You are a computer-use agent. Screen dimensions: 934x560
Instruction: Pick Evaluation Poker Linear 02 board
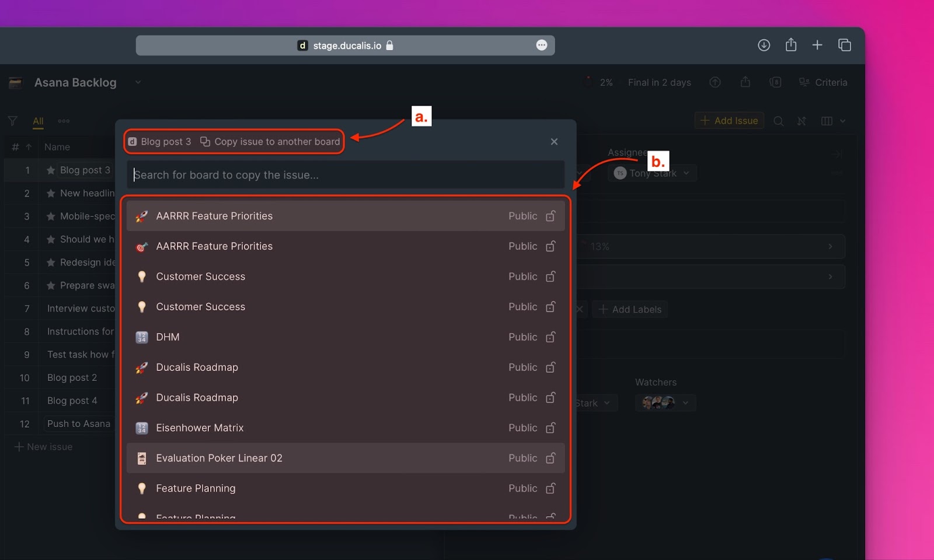pos(346,458)
